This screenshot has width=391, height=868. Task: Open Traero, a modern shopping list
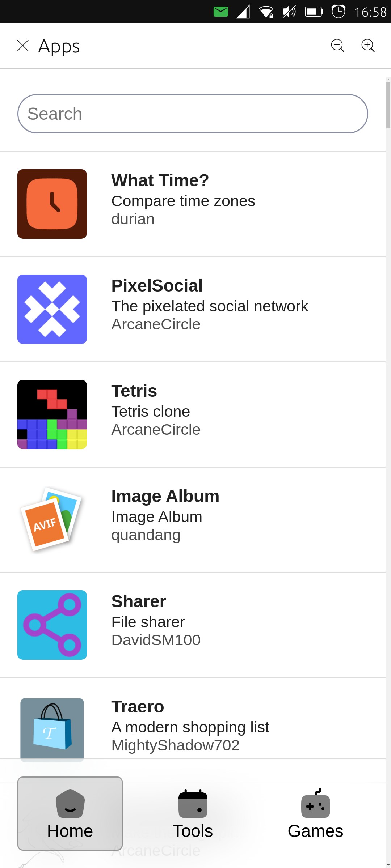pyautogui.click(x=190, y=727)
